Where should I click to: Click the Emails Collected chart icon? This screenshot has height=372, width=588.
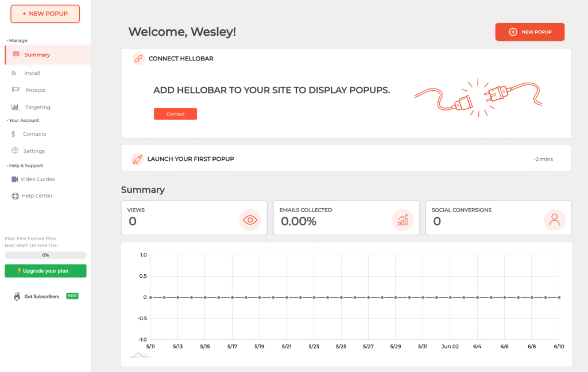pos(403,220)
